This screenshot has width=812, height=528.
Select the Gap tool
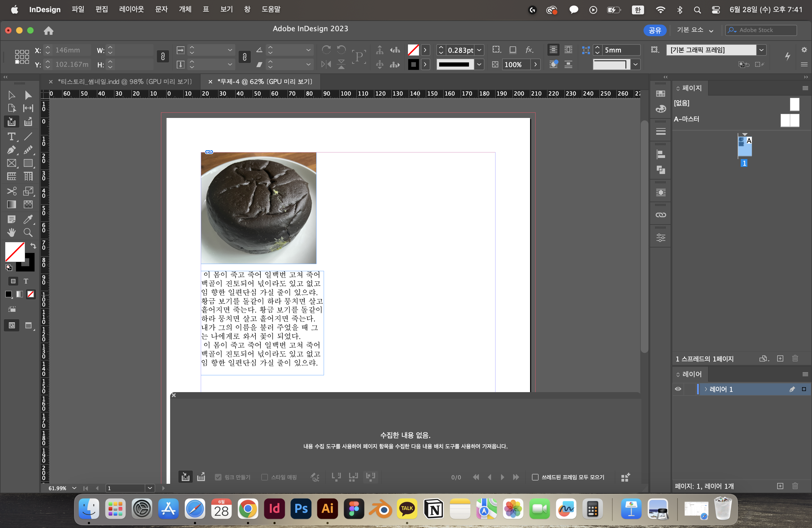click(28, 108)
